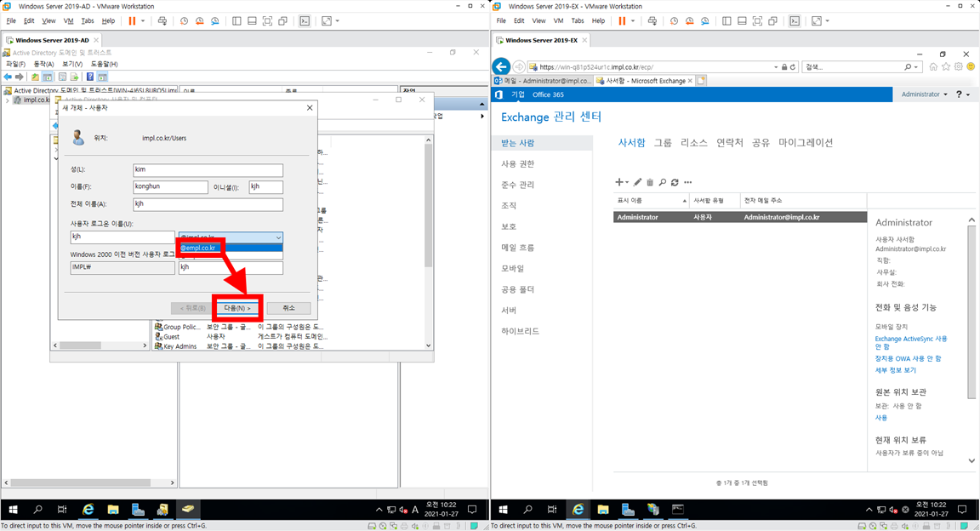This screenshot has height=531, width=980.
Task: Click the back arrow in AD Domains toolbar
Action: (8, 77)
